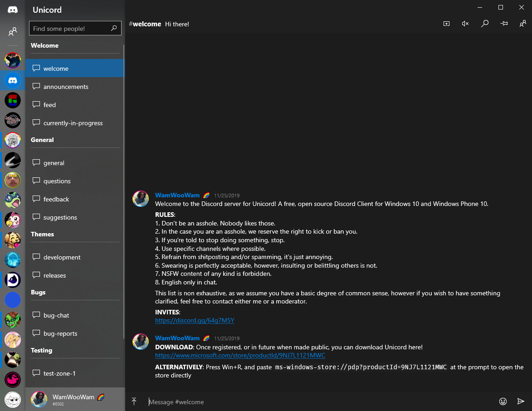
Task: Collapse the General category
Action: pyautogui.click(x=42, y=140)
